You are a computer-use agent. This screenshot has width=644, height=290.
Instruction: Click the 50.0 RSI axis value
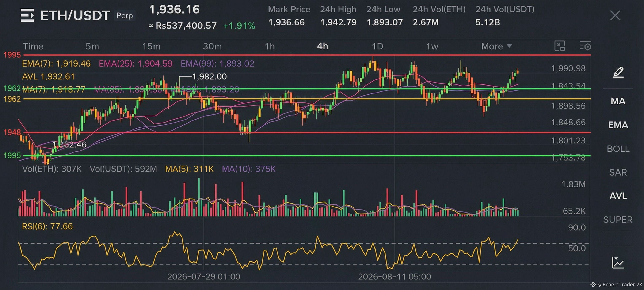[577, 248]
